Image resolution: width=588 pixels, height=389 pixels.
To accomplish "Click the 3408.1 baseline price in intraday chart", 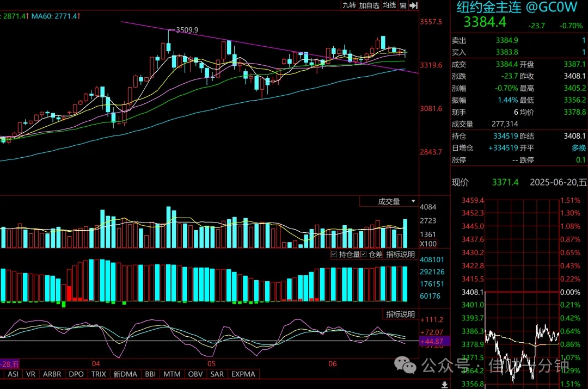I will point(473,292).
